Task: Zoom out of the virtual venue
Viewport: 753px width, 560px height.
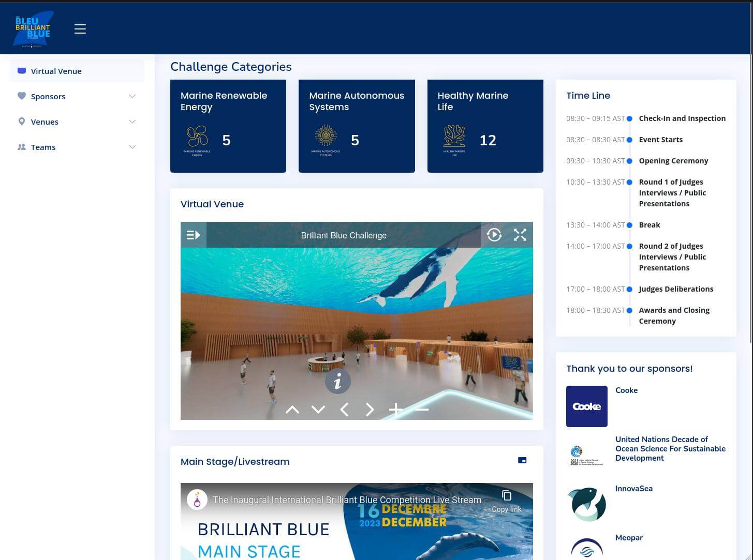Action: pyautogui.click(x=422, y=410)
